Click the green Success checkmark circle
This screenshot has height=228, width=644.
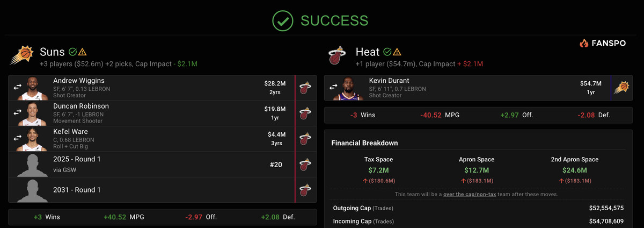coord(282,20)
